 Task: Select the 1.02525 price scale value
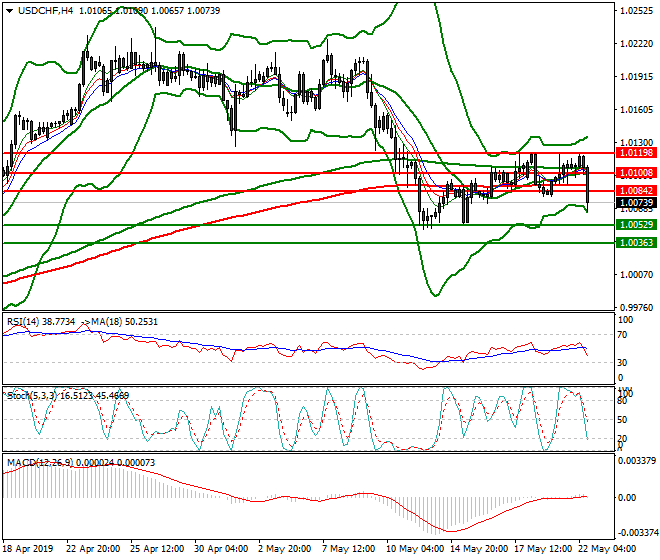tap(637, 11)
